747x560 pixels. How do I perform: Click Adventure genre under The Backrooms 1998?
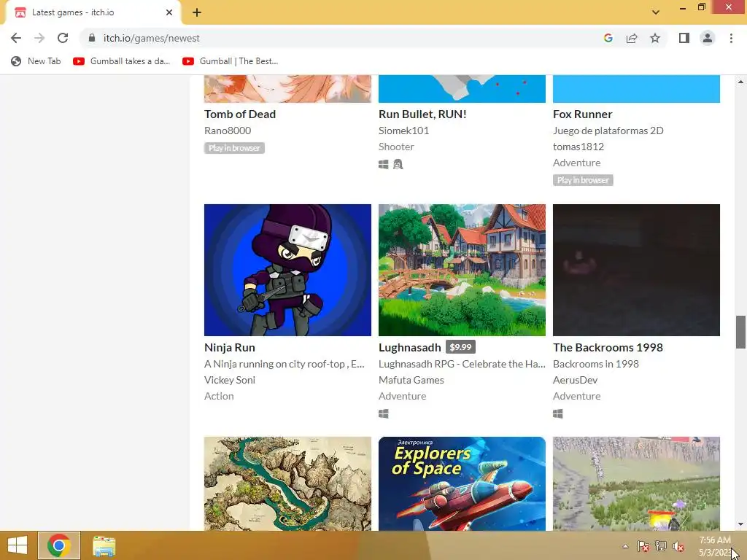pyautogui.click(x=576, y=396)
